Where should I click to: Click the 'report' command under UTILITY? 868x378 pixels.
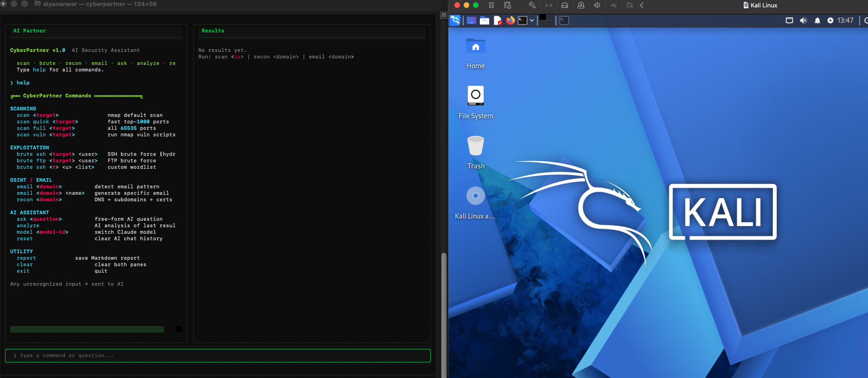(26, 258)
